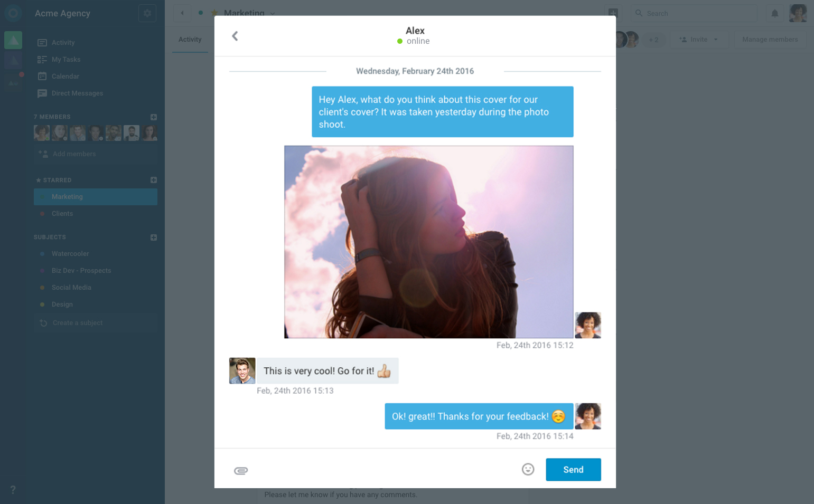Image resolution: width=814 pixels, height=504 pixels.
Task: Show the +2 additional members
Action: 654,40
